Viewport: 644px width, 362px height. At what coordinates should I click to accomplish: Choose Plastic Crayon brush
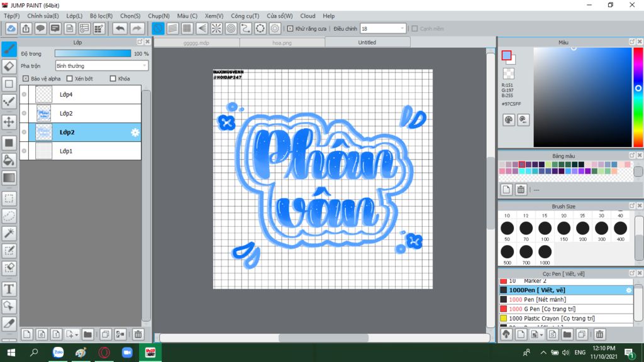(566, 319)
